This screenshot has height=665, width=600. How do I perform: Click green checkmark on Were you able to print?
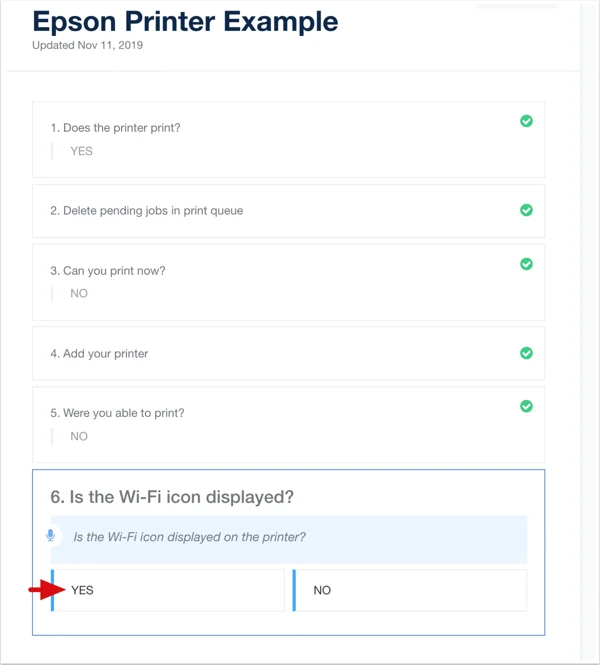(x=526, y=406)
